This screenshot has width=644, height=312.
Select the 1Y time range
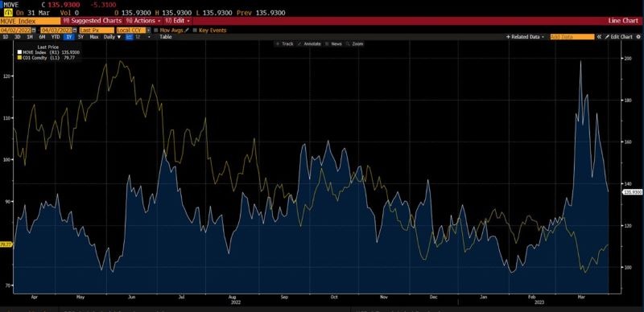tap(69, 37)
